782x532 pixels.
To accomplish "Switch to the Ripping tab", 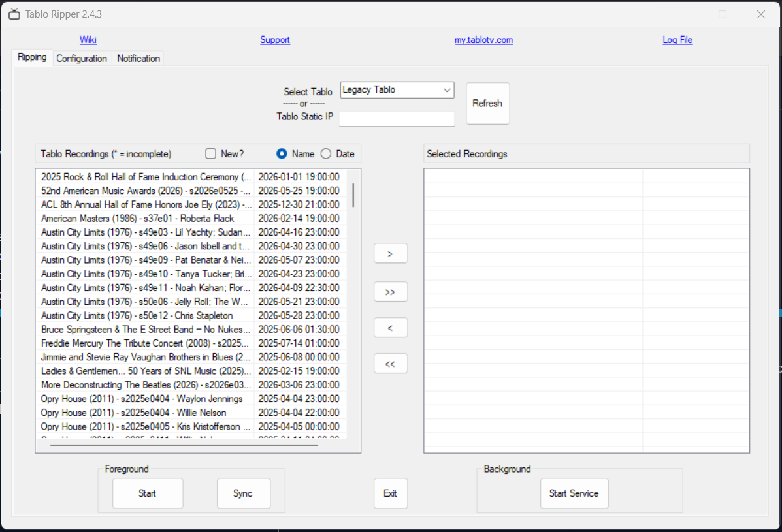I will point(32,57).
